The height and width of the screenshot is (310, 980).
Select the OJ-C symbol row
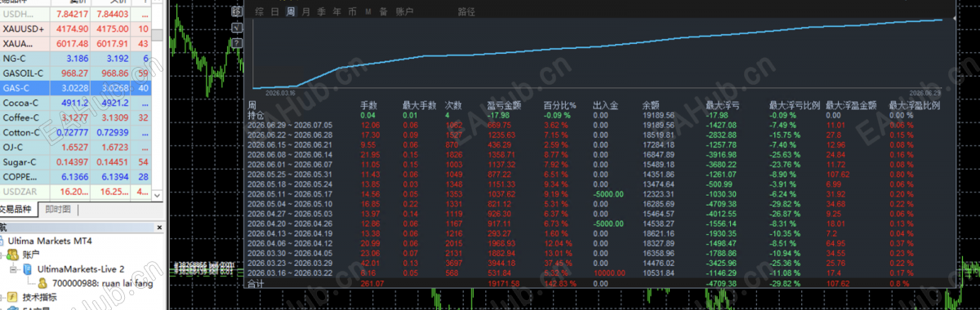pyautogui.click(x=77, y=147)
